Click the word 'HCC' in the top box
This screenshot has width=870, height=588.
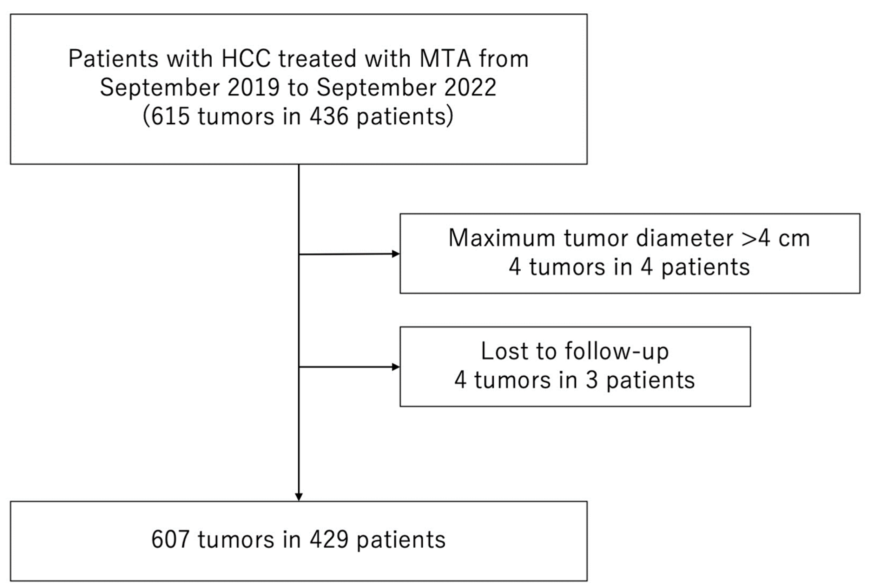[x=245, y=59]
